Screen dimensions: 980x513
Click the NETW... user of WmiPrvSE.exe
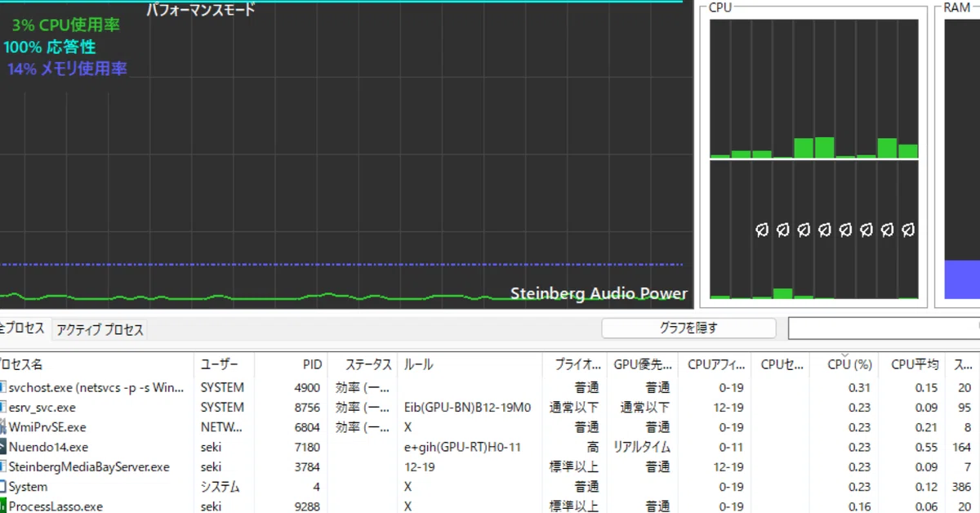pos(221,426)
